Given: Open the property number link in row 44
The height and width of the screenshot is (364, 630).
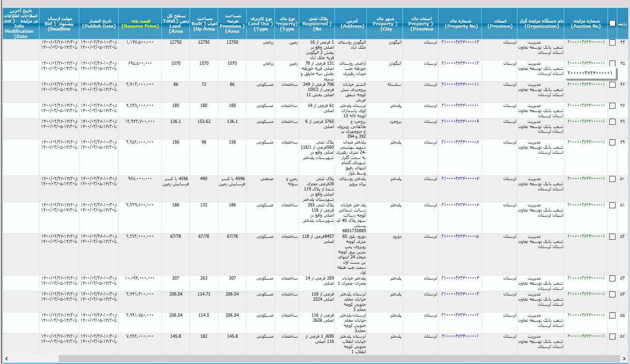Looking at the screenshot, I should click(460, 42).
